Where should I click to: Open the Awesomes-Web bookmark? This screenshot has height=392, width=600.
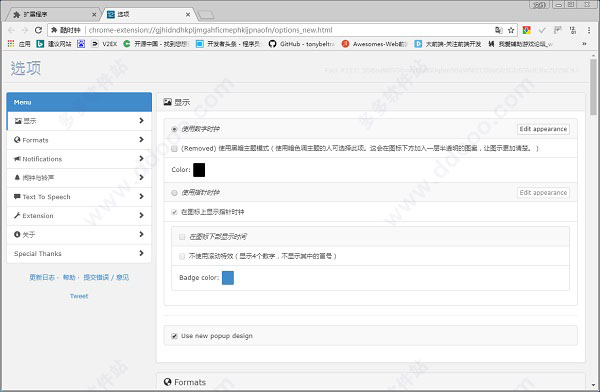point(374,44)
